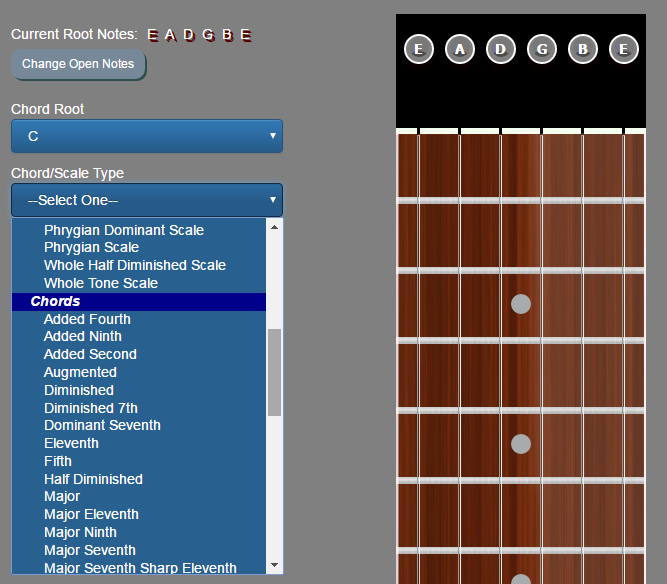Click the list scrollbar down arrow
The height and width of the screenshot is (584, 667).
(x=275, y=566)
